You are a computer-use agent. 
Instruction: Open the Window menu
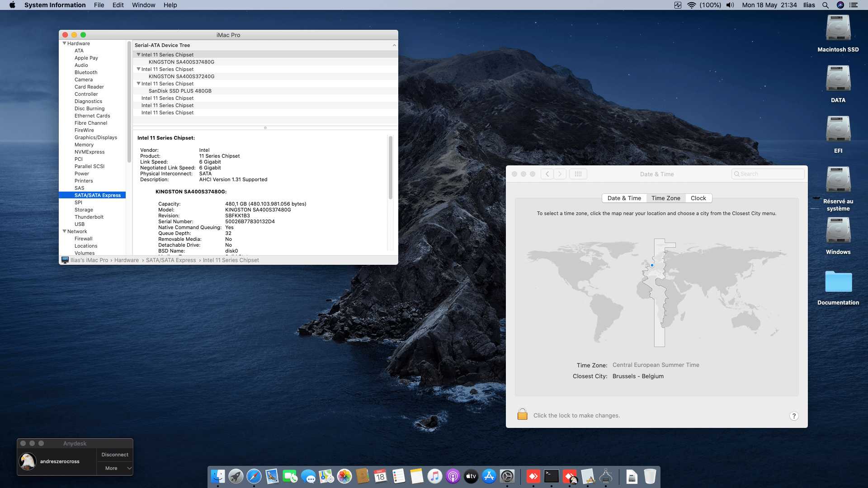[x=143, y=5]
